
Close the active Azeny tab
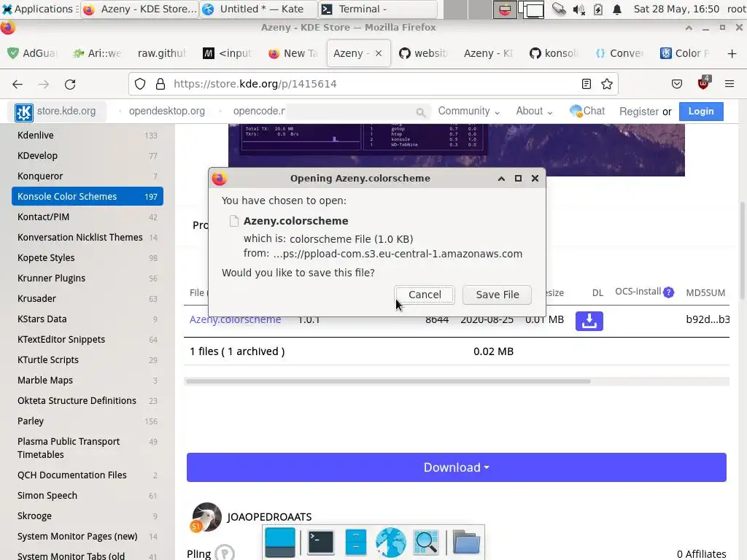(x=379, y=53)
